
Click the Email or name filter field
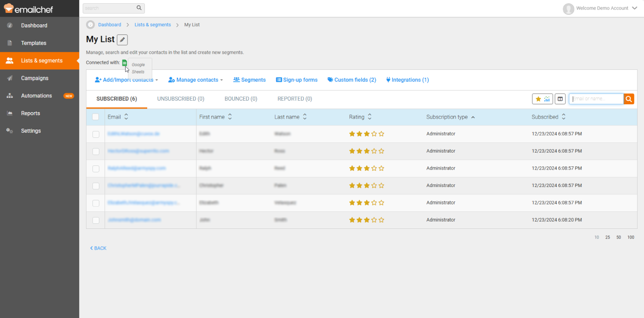click(x=596, y=99)
